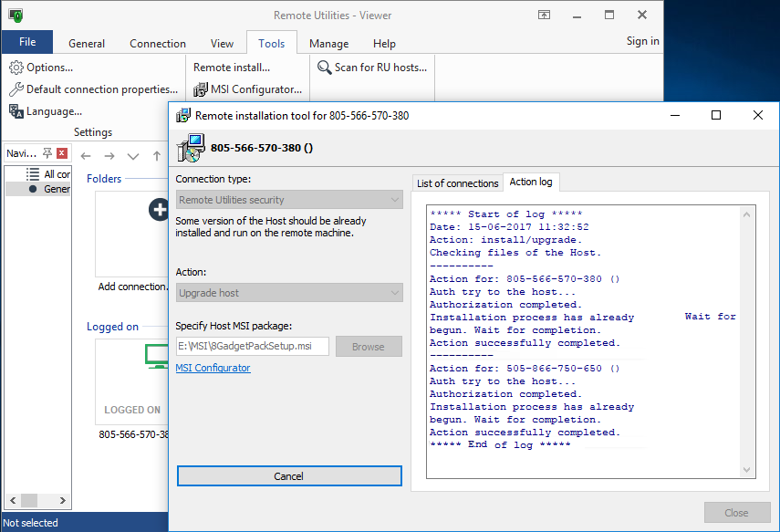Click the Folders section heading

point(104,179)
